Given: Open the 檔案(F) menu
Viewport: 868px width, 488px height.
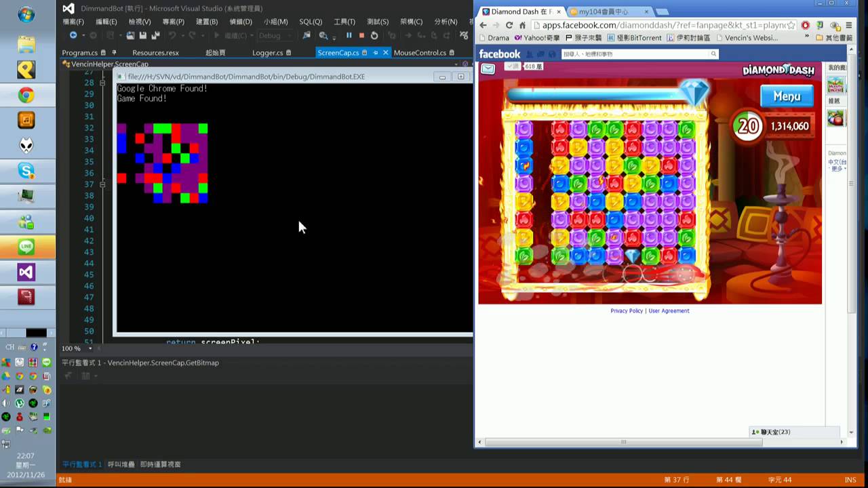Looking at the screenshot, I should (x=73, y=22).
